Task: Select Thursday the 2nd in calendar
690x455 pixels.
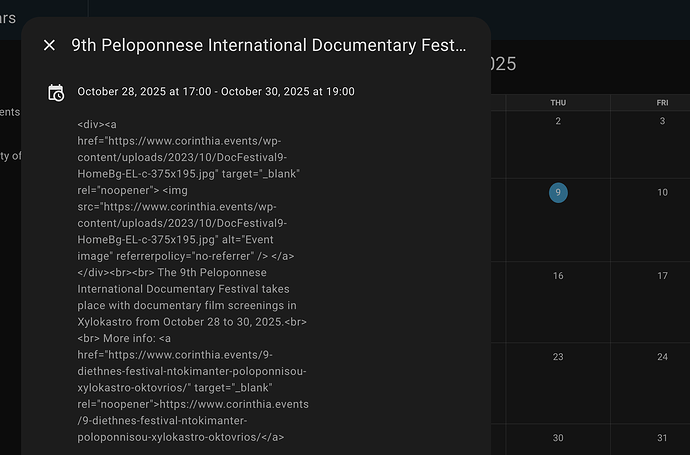Action: [558, 121]
